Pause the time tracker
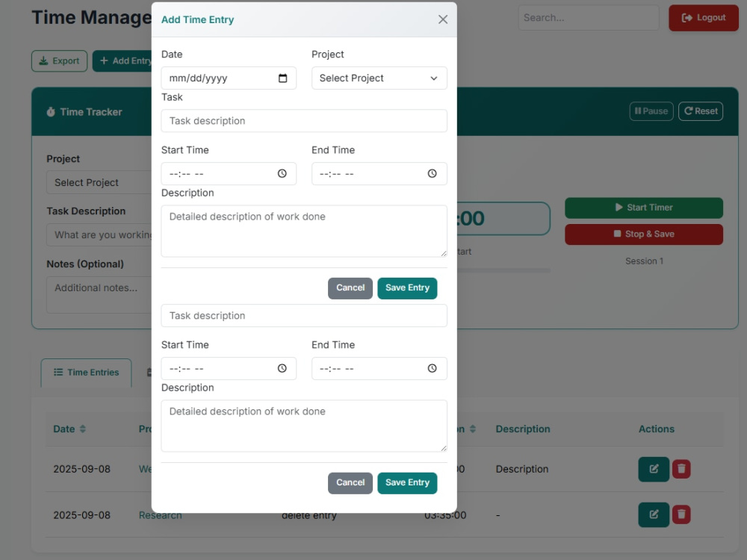The height and width of the screenshot is (560, 747). [651, 111]
